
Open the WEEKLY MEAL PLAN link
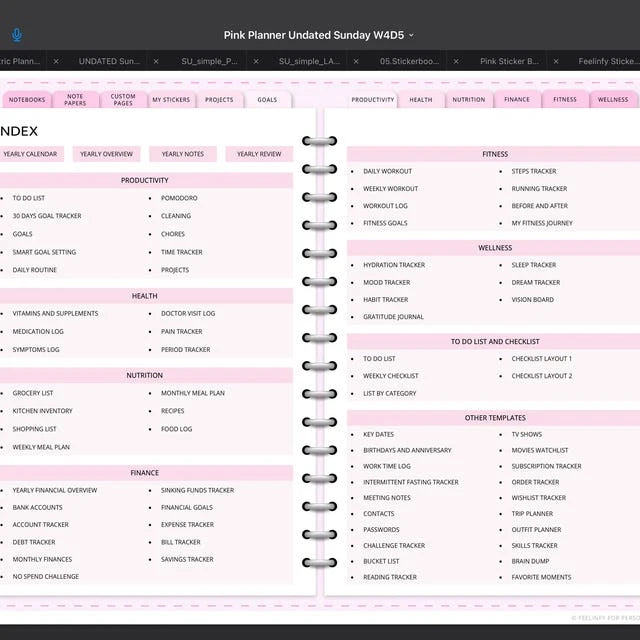click(41, 447)
